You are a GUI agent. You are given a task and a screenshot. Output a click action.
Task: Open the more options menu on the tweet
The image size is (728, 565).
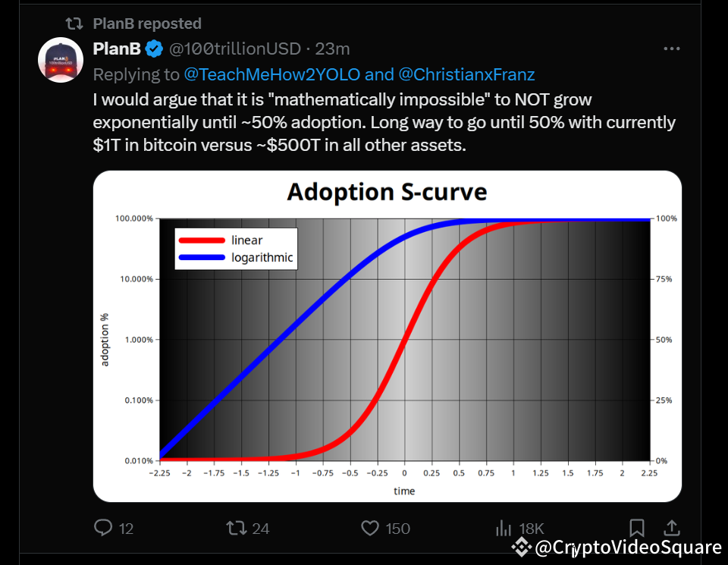672,48
